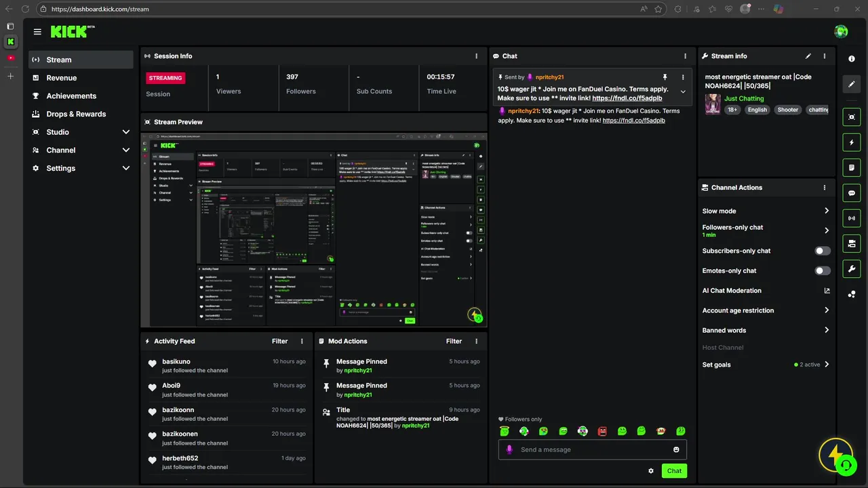This screenshot has width=868, height=488.
Task: Select Stream in the sidebar
Action: [x=81, y=60]
